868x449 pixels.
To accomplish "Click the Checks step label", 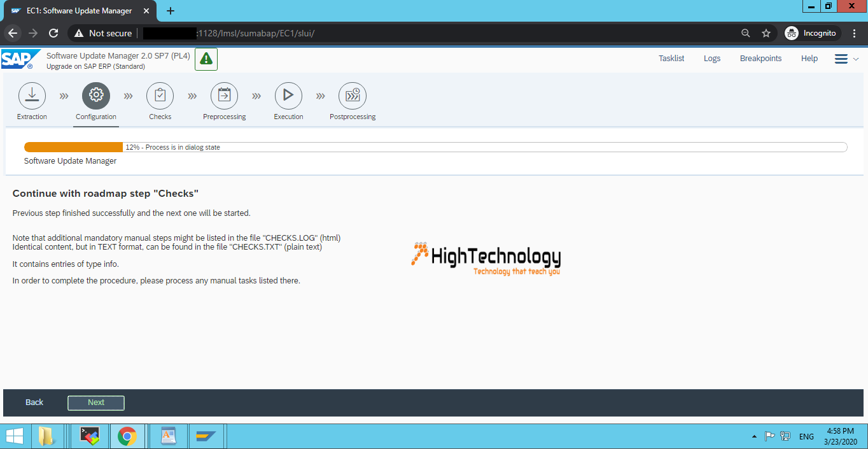I will [x=160, y=117].
